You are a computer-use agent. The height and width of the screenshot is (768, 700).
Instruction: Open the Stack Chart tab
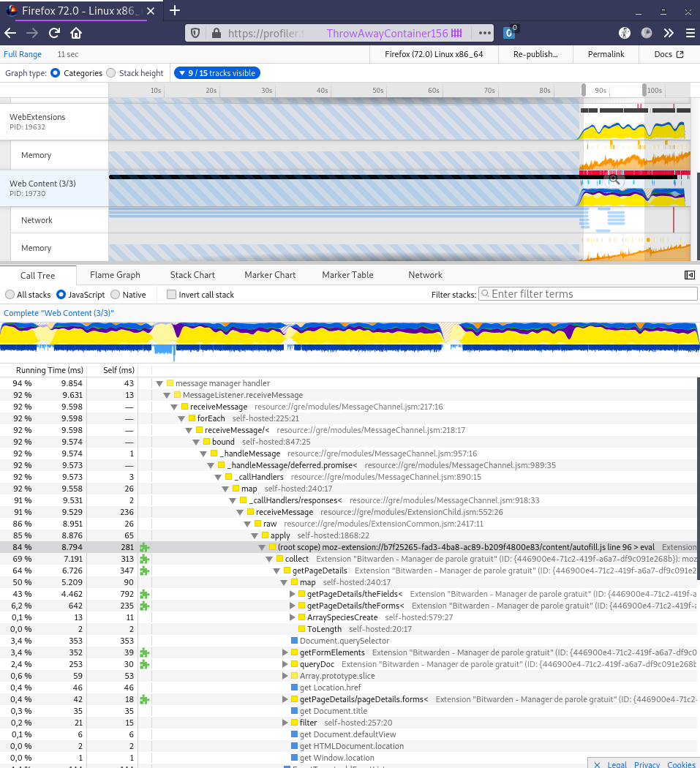tap(192, 275)
